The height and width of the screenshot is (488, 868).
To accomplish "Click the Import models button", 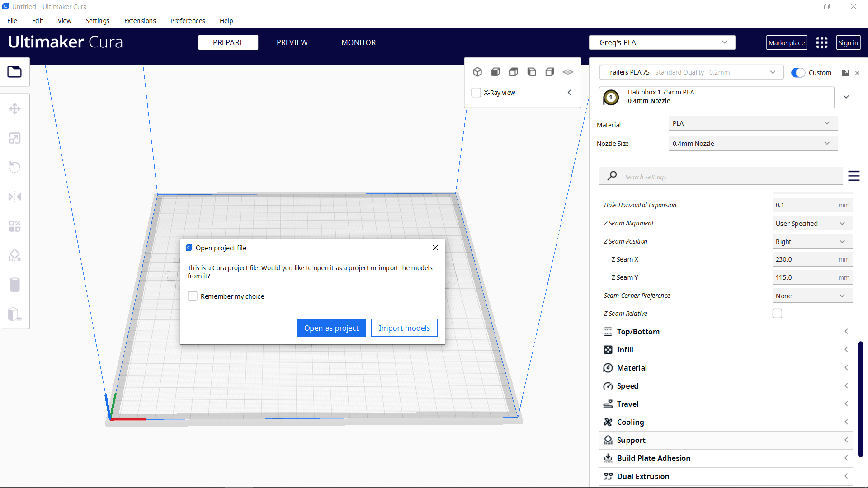I will 404,328.
